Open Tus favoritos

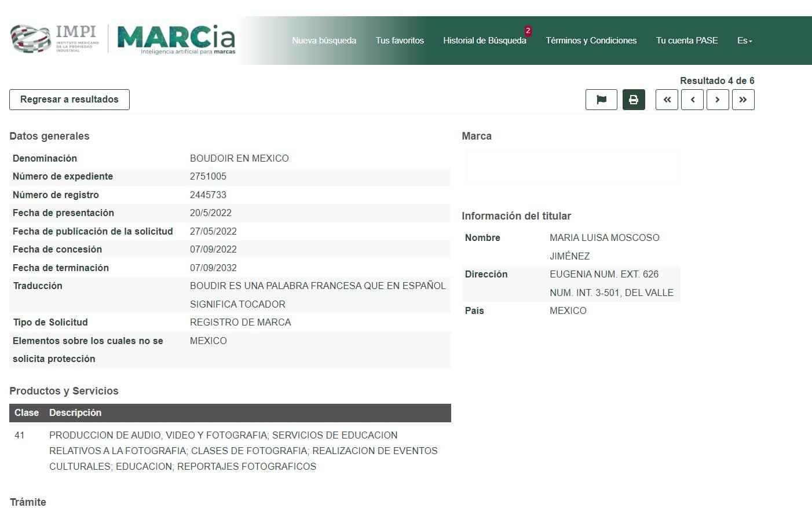coord(400,41)
